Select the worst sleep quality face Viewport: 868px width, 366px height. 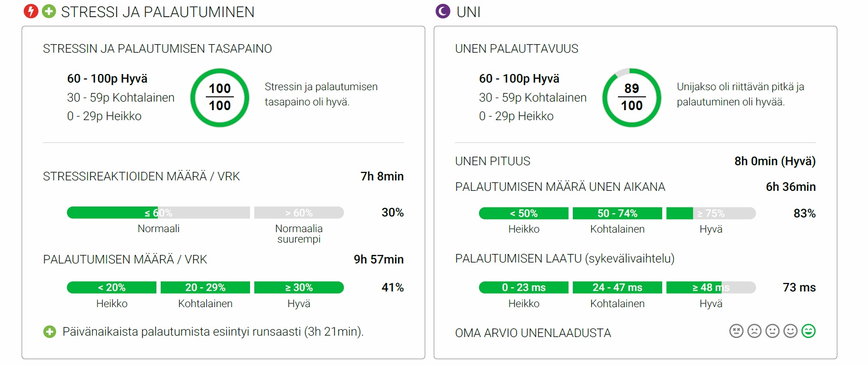point(736,331)
